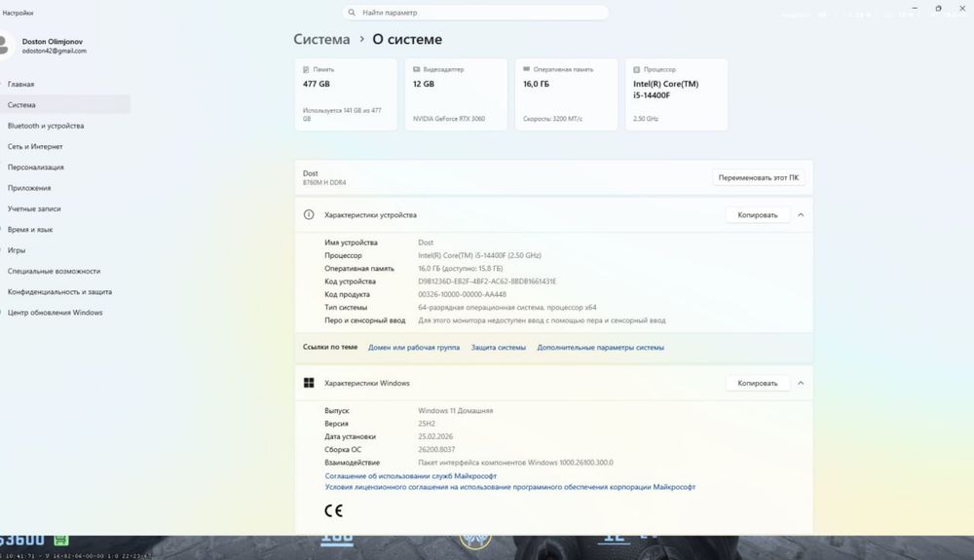Open the Память 477 GB card
The width and height of the screenshot is (974, 560).
tap(346, 94)
